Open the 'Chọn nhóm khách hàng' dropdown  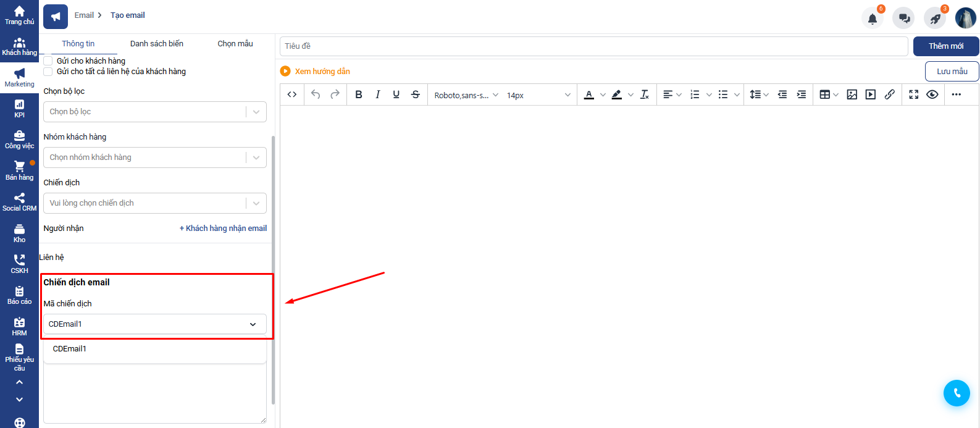(154, 157)
